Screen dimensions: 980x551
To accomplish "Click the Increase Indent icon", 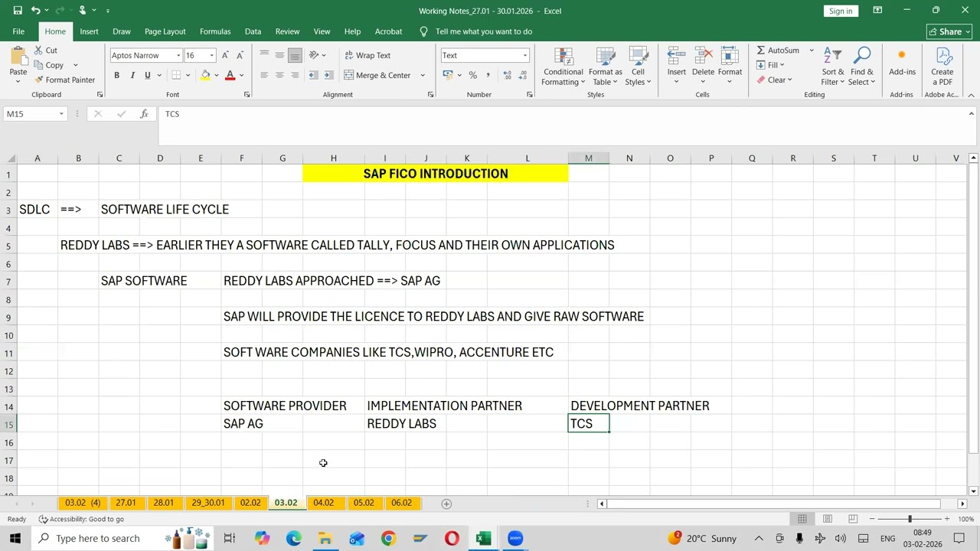I will [328, 75].
